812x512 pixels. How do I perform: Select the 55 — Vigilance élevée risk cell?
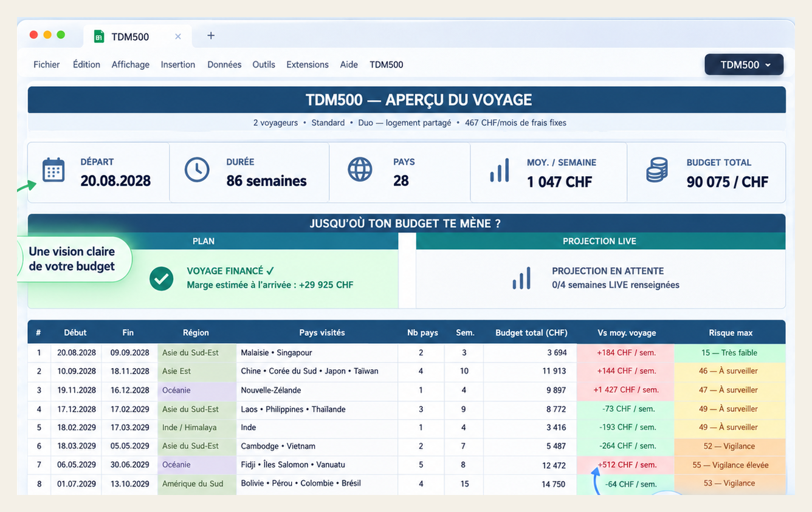tap(730, 465)
